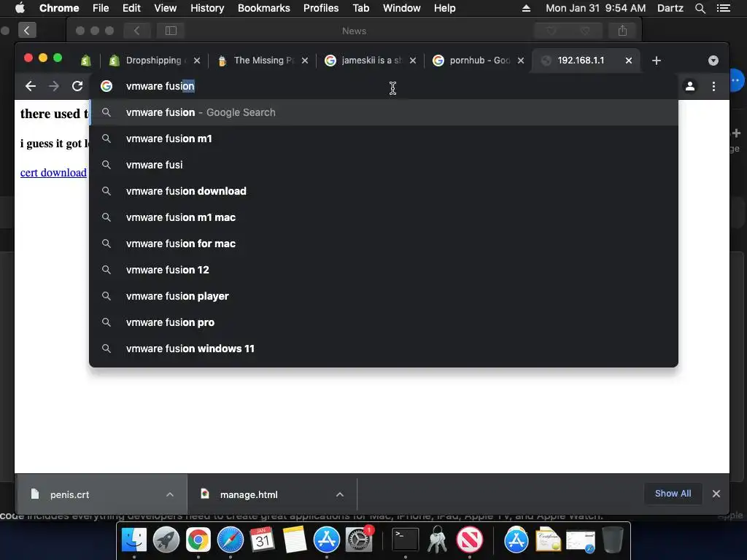The height and width of the screenshot is (560, 747).
Task: Open Google Chrome from the Dock
Action: [x=198, y=540]
